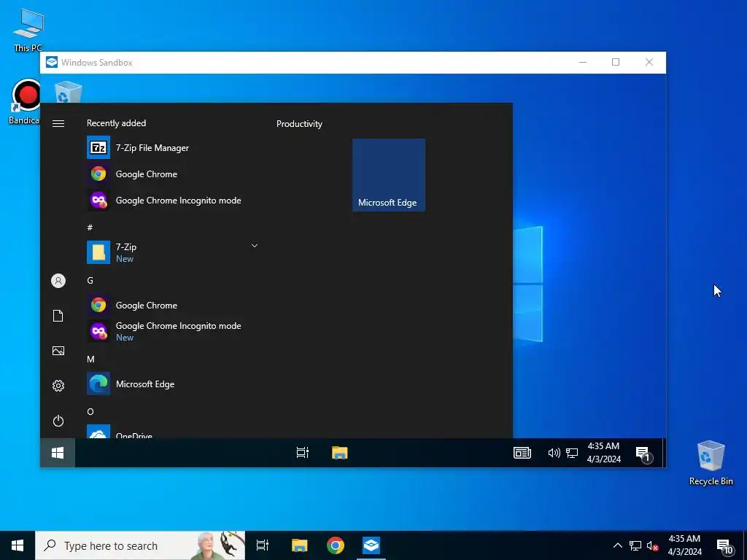Click the sandbox Show desktop strip

pos(664,453)
